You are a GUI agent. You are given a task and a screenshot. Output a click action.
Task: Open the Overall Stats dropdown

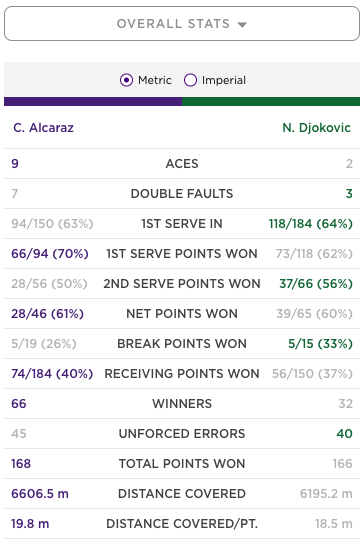(182, 24)
